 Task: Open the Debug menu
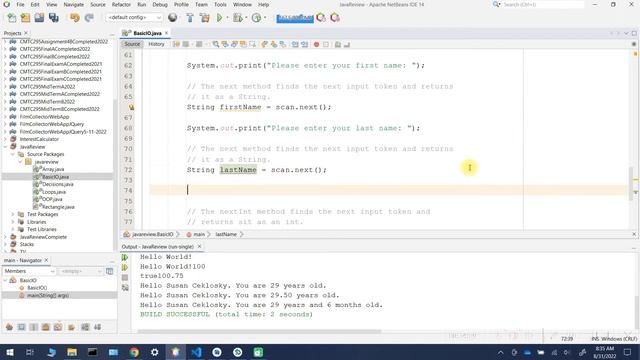(160, 4)
